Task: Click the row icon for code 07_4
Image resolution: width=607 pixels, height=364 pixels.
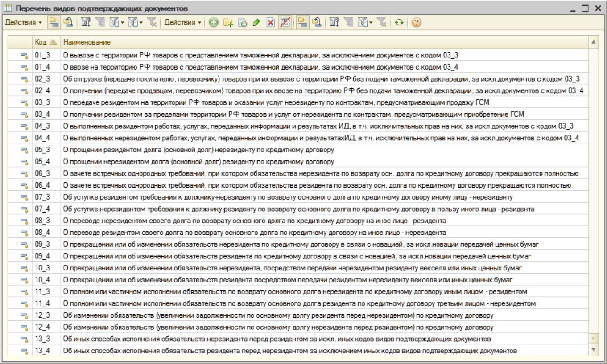Action: (x=25, y=209)
